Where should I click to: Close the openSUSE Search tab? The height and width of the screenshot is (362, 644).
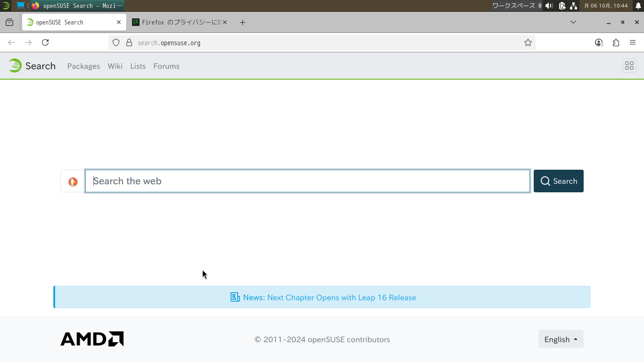[x=119, y=22]
